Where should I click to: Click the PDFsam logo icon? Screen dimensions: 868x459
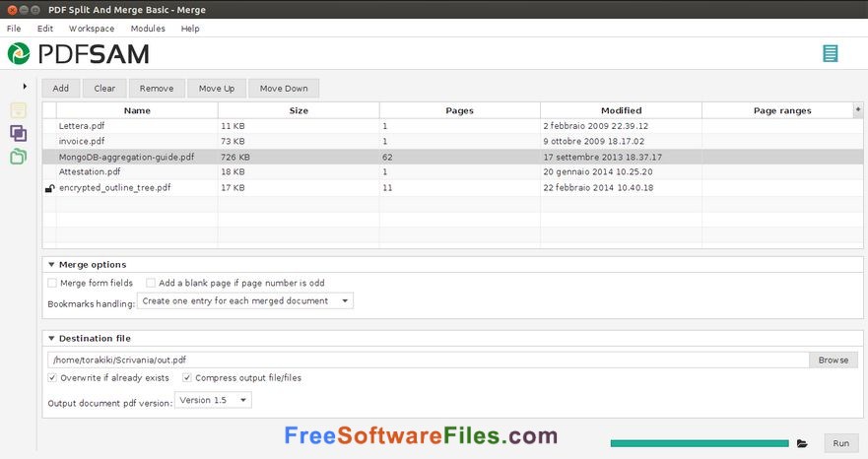(19, 54)
